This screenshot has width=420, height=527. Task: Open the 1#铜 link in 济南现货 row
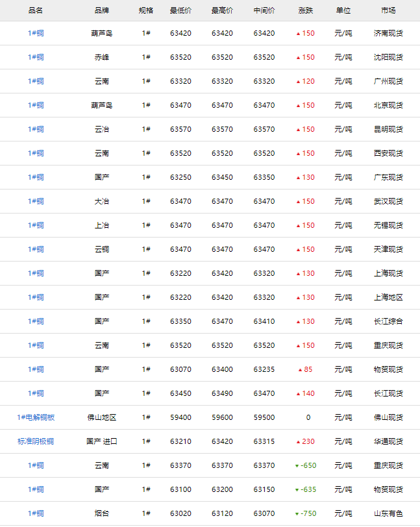click(36, 33)
